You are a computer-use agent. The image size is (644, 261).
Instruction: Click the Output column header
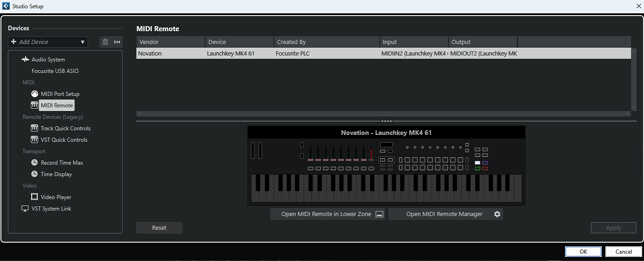pos(483,42)
